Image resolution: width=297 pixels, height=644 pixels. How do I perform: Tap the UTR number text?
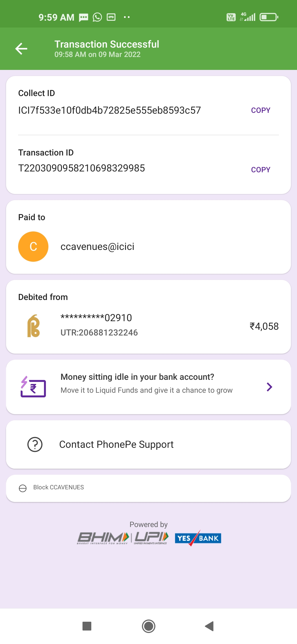(99, 333)
